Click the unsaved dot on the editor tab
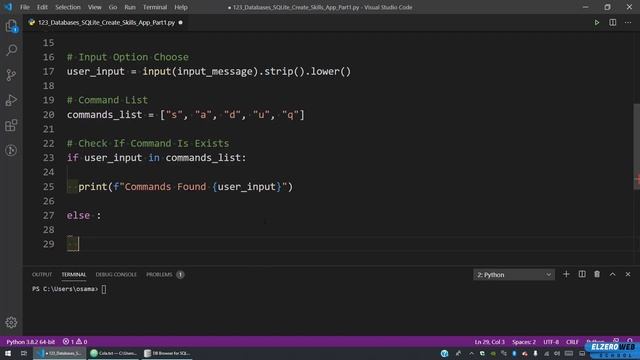 click(x=180, y=22)
